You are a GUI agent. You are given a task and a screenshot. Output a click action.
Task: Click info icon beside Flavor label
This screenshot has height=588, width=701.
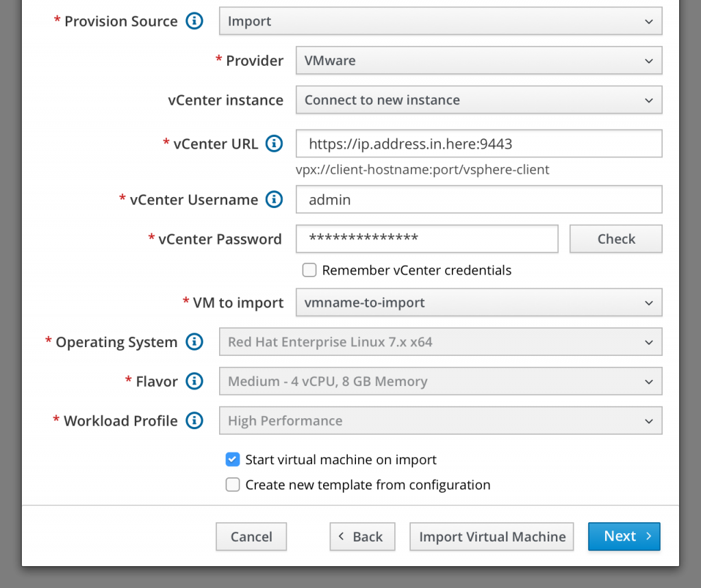pyautogui.click(x=195, y=381)
